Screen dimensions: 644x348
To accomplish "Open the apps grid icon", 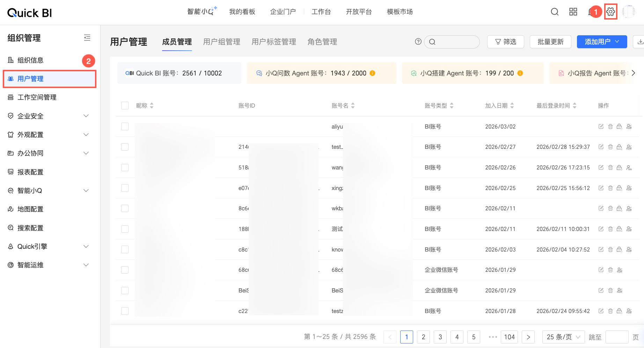I will (x=573, y=12).
